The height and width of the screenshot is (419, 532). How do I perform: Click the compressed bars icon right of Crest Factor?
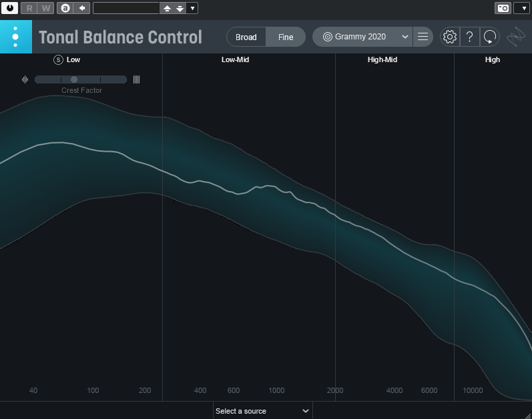[136, 80]
